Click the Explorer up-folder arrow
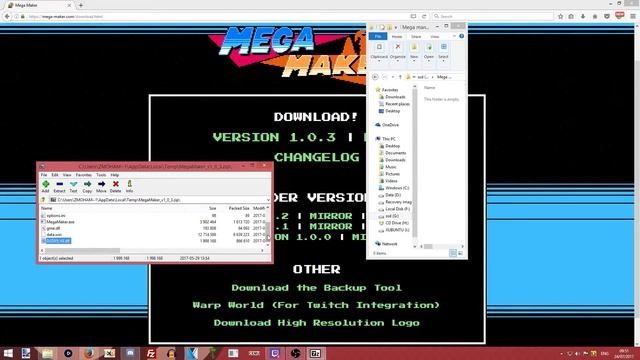640x360 pixels. (400, 77)
